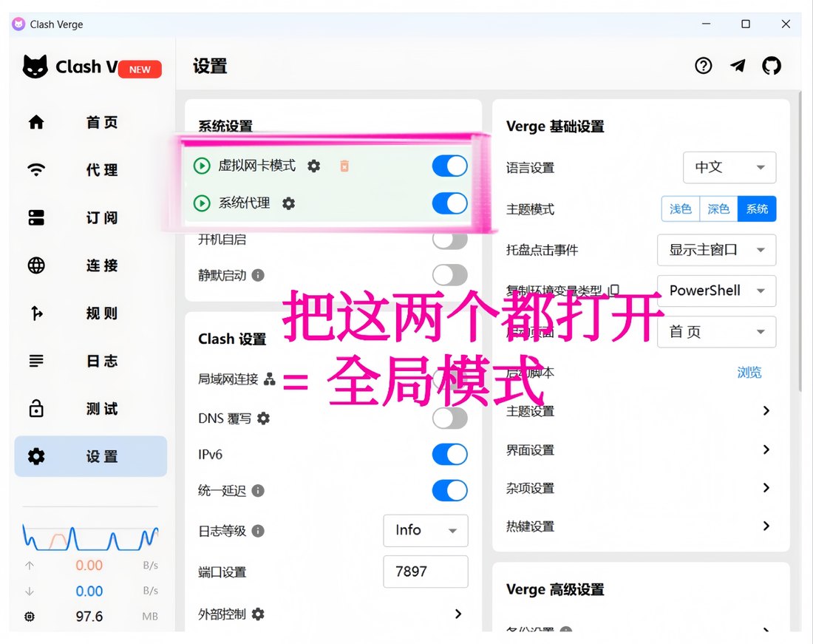Click the info icon beside 日志等级

click(x=258, y=530)
